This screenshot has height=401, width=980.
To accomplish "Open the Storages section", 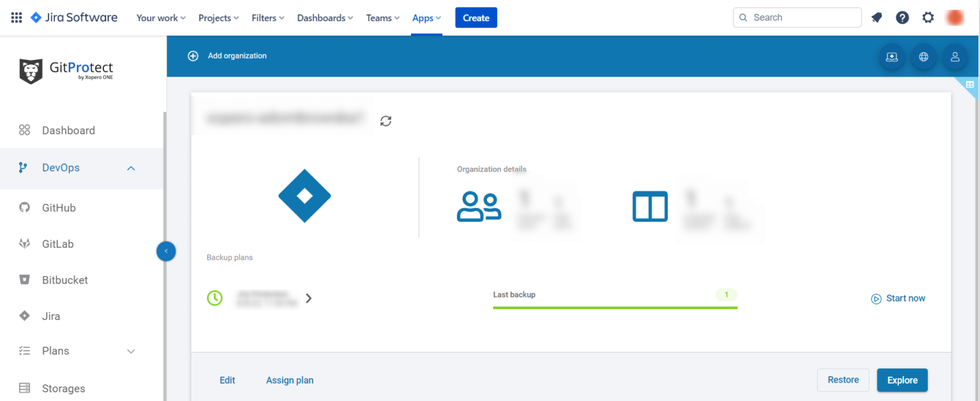I will [63, 388].
